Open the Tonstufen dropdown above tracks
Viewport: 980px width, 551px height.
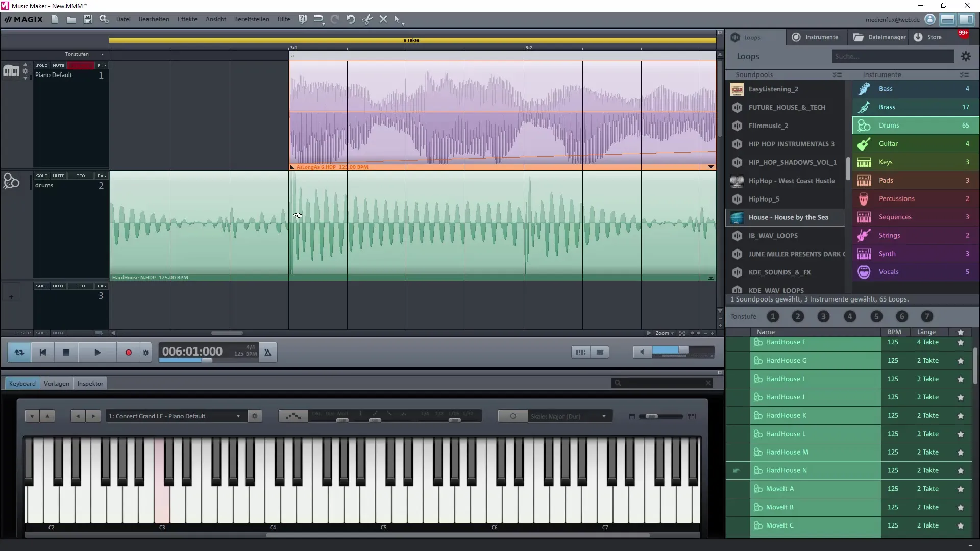(84, 54)
